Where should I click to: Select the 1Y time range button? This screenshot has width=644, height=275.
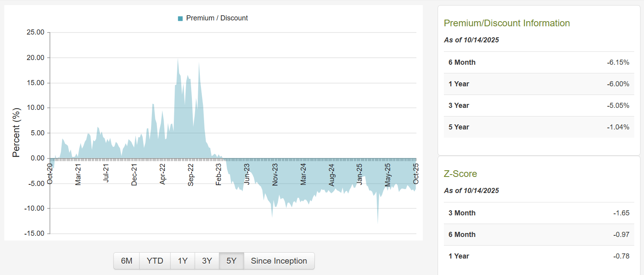182,260
